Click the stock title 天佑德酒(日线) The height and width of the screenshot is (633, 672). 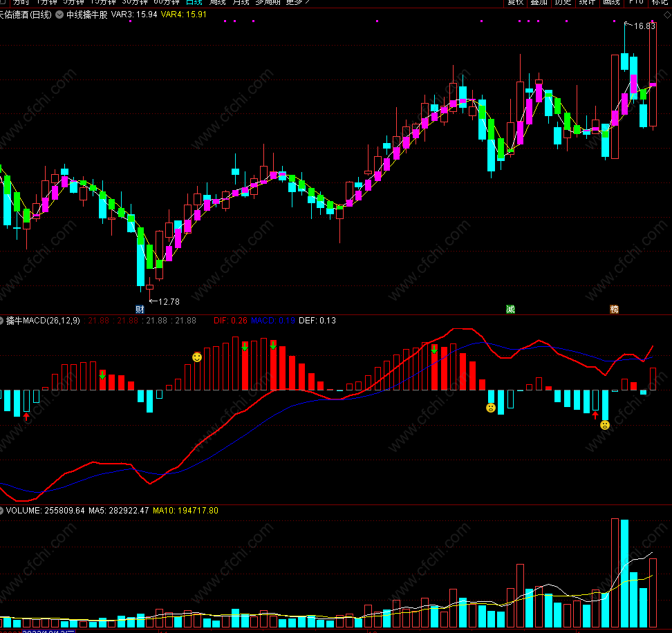click(26, 15)
